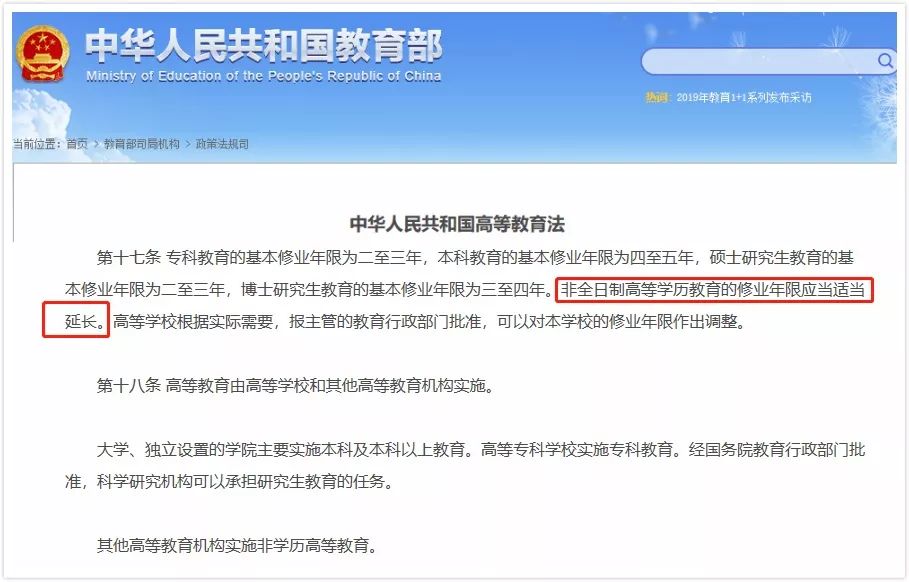Screen dimensions: 909x582
Task: Click the line 其他高等教育机构实施非学历高等教育
Action: pos(237,545)
